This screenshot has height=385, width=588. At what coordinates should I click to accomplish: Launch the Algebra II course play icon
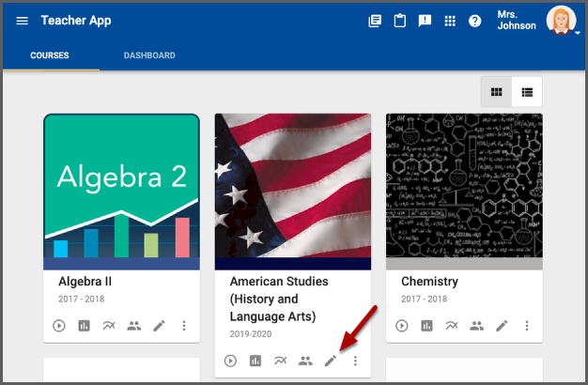60,326
